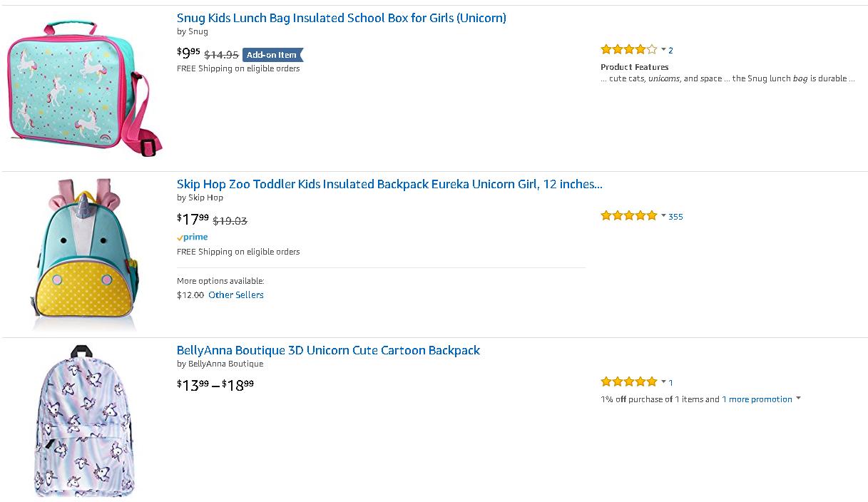Click the Skip Hop $17.99 price
The image size is (868, 502).
coord(193,220)
